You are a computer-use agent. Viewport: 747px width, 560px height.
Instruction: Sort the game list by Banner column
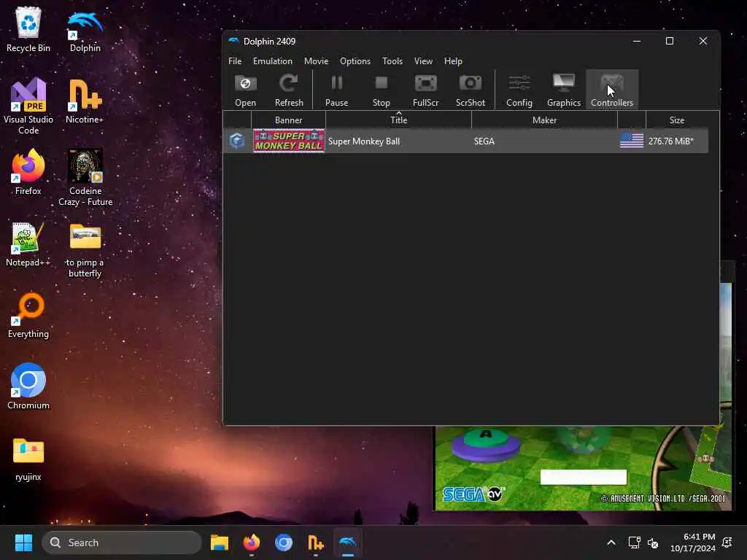tap(288, 120)
